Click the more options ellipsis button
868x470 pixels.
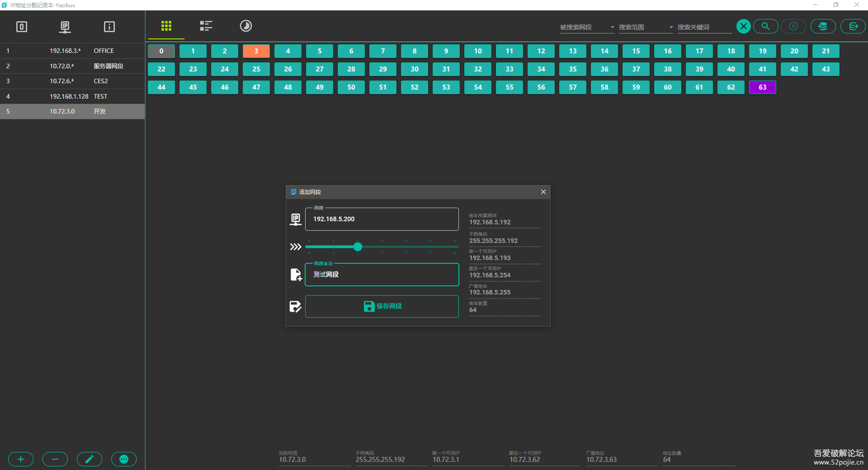point(124,459)
